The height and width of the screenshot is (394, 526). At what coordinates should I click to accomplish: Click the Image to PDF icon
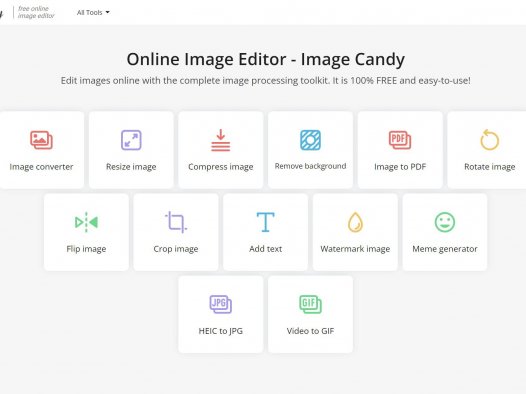click(x=400, y=140)
